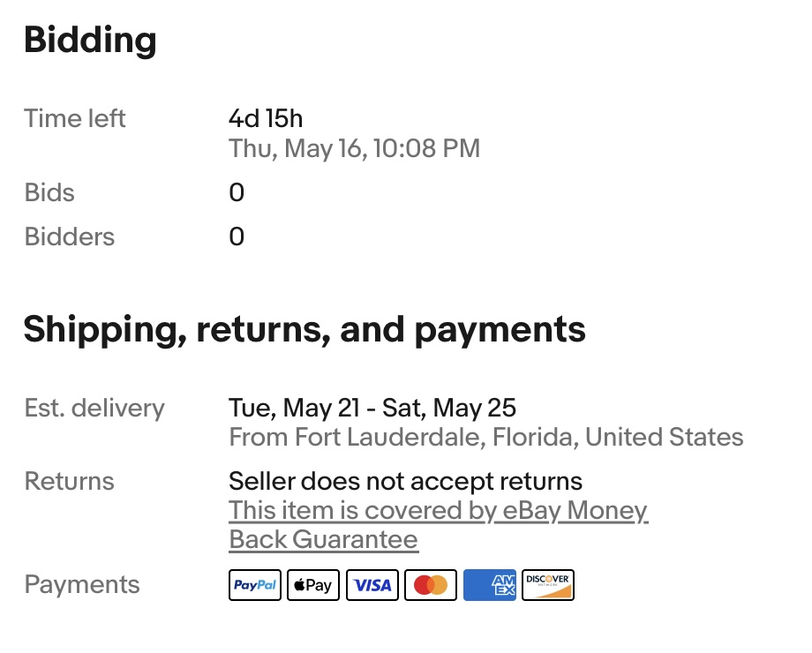This screenshot has height=653, width=812.
Task: Click the Bidding section heading
Action: click(x=90, y=41)
